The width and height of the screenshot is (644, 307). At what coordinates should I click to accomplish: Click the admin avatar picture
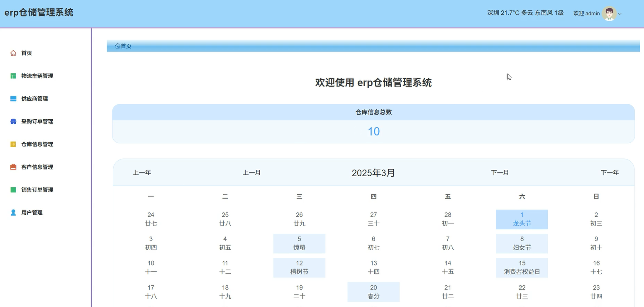[609, 13]
